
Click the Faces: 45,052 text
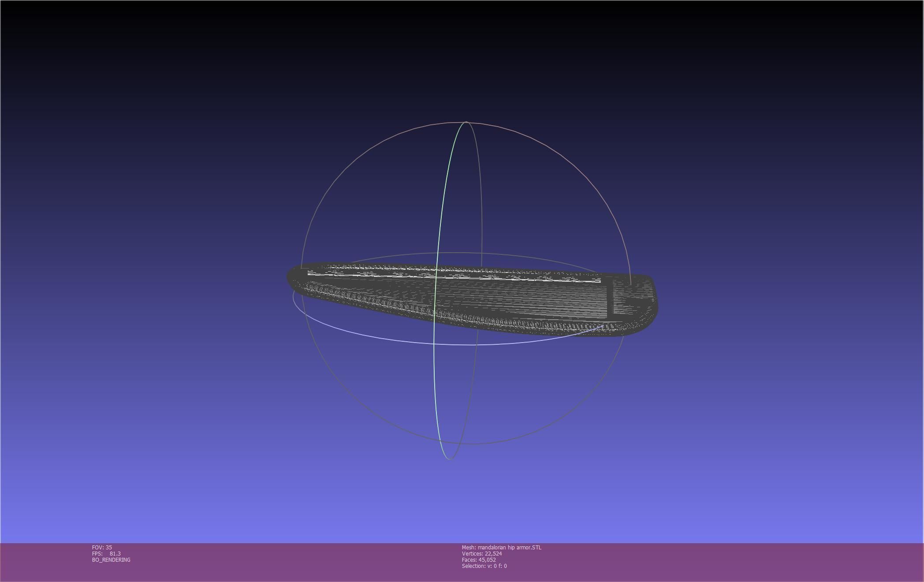coord(479,560)
